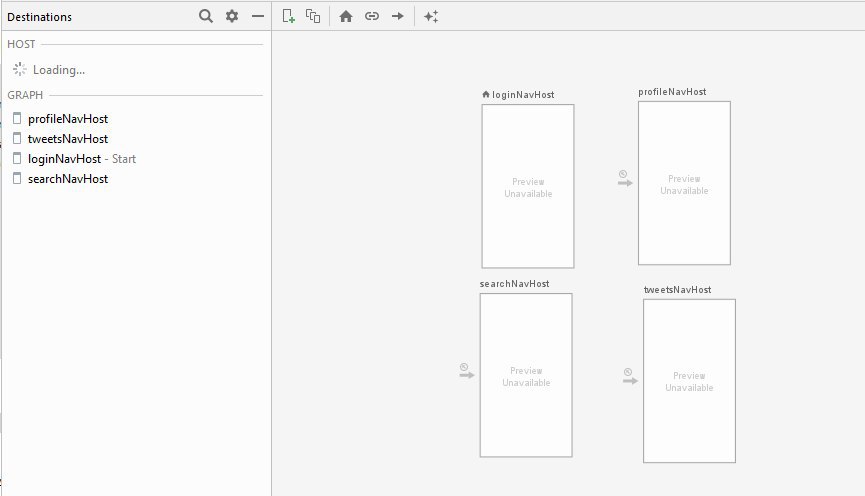Select the searchNavHost preview card

526,375
